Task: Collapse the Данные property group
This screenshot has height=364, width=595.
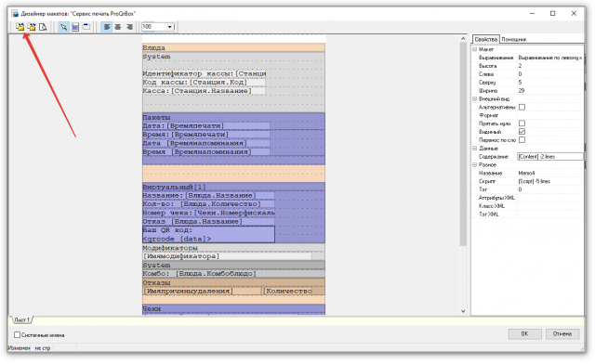Action: coord(474,149)
